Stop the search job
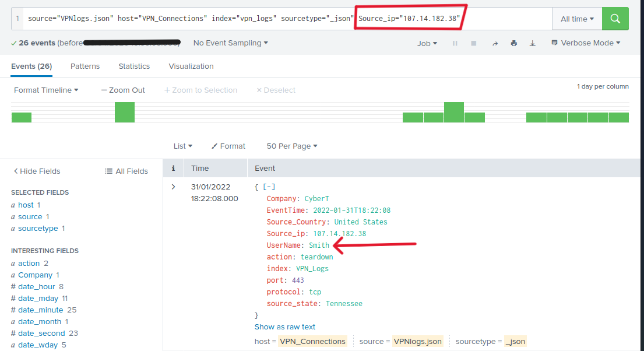The height and width of the screenshot is (351, 644). pyautogui.click(x=474, y=43)
